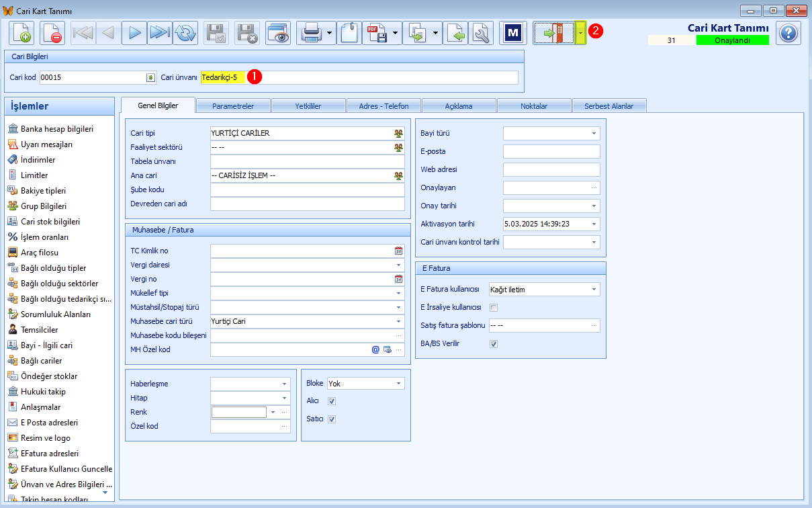Click Limitler in the İşlemler panel

click(x=34, y=175)
